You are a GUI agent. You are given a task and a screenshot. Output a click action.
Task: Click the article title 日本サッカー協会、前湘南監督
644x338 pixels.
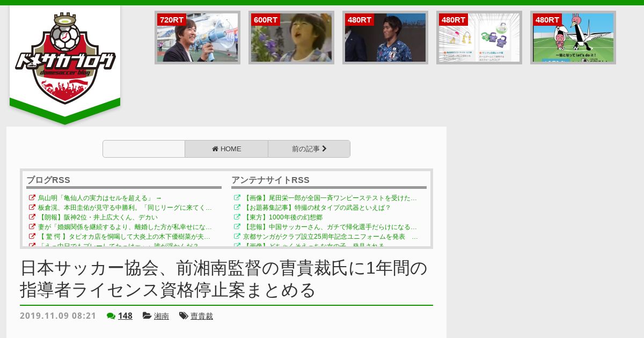[224, 279]
